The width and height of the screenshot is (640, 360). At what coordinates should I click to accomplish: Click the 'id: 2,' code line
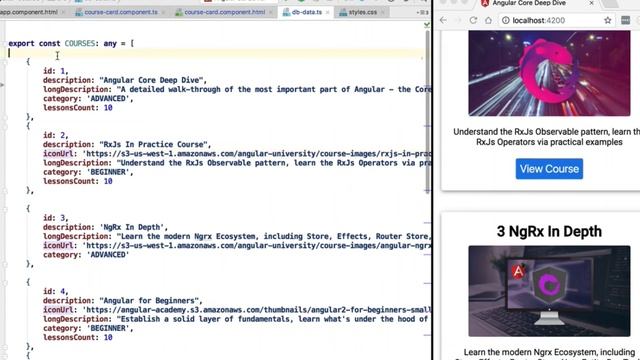pos(56,135)
